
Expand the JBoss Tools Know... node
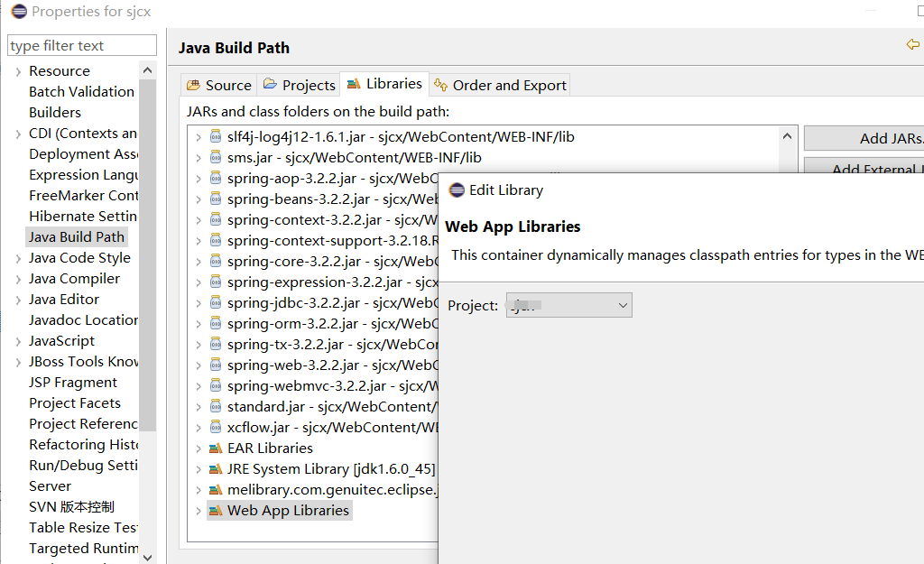click(x=18, y=362)
